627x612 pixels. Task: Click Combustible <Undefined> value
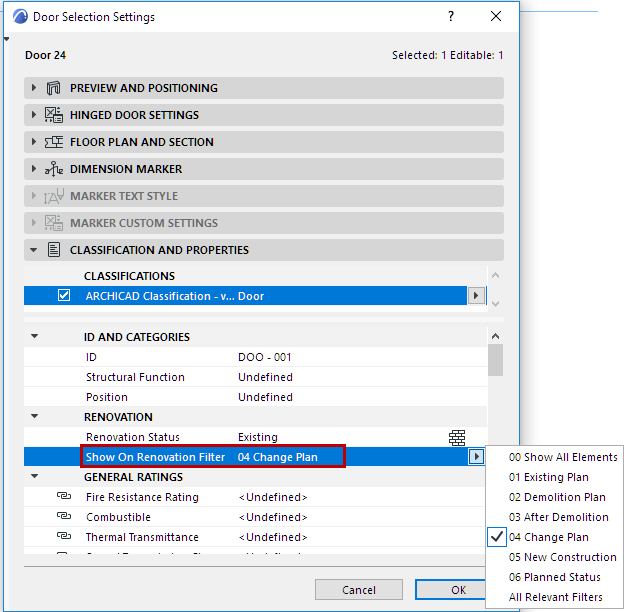coord(273,517)
